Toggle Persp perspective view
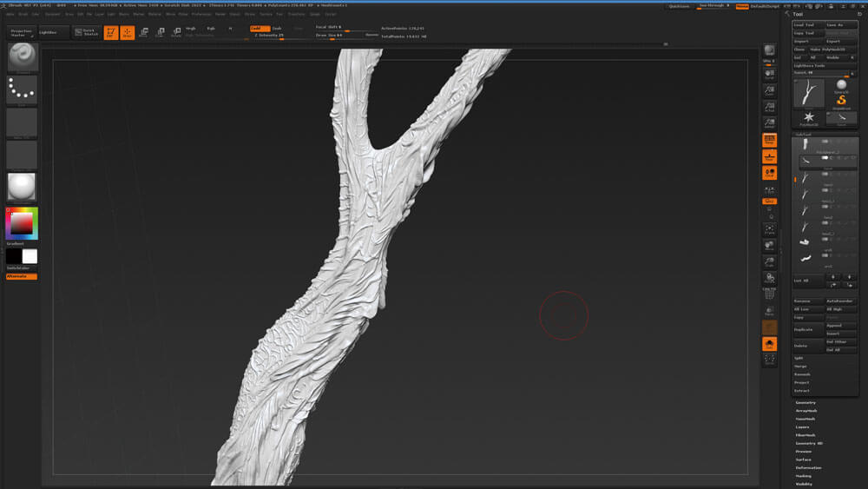This screenshot has height=489, width=868. (769, 140)
